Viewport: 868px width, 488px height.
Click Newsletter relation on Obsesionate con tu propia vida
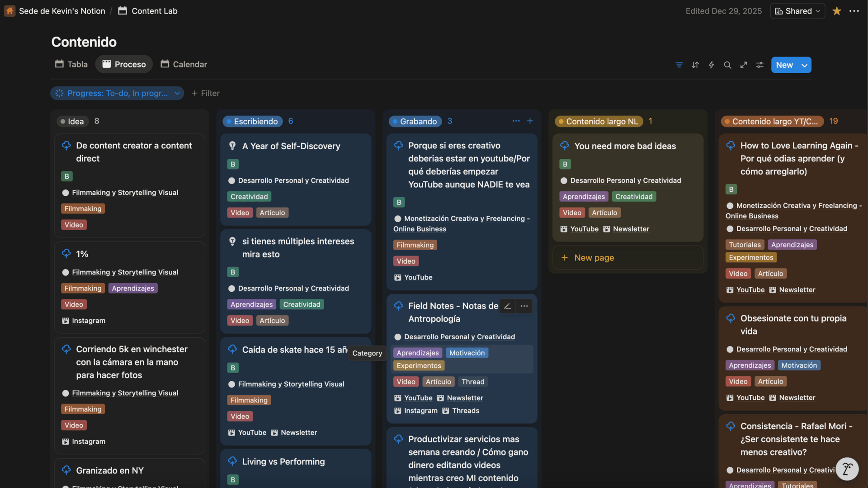coord(792,398)
